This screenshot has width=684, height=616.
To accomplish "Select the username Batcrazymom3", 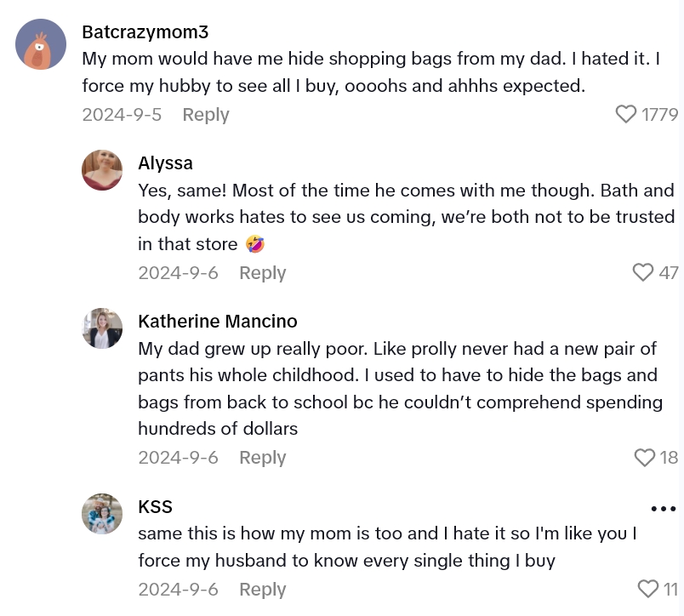I will 145,31.
